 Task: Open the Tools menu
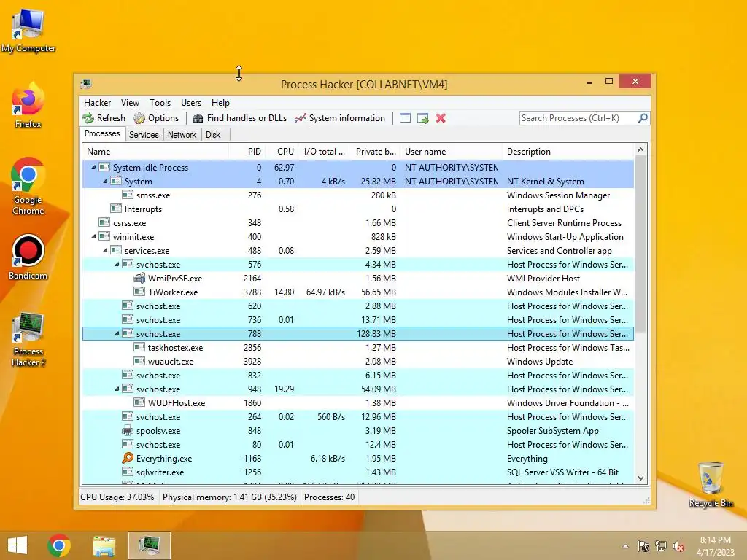coord(160,102)
